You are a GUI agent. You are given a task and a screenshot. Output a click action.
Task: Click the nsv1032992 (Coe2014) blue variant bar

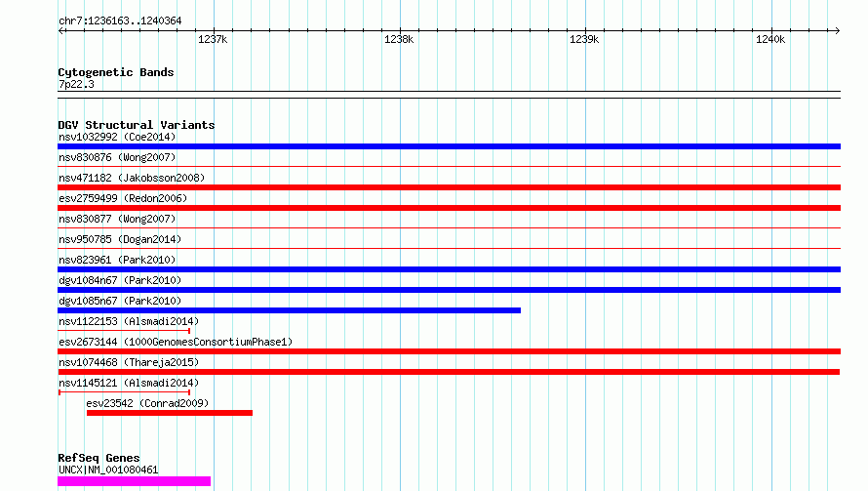pos(449,146)
